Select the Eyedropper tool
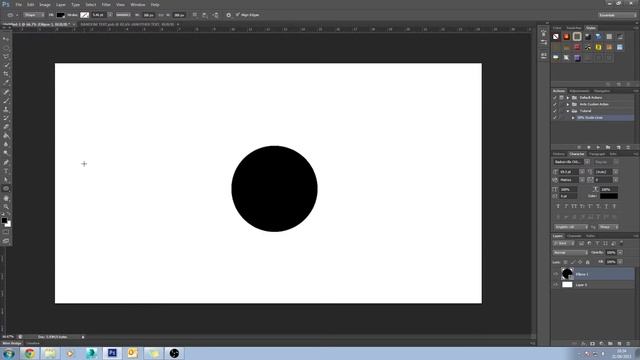 click(x=6, y=82)
